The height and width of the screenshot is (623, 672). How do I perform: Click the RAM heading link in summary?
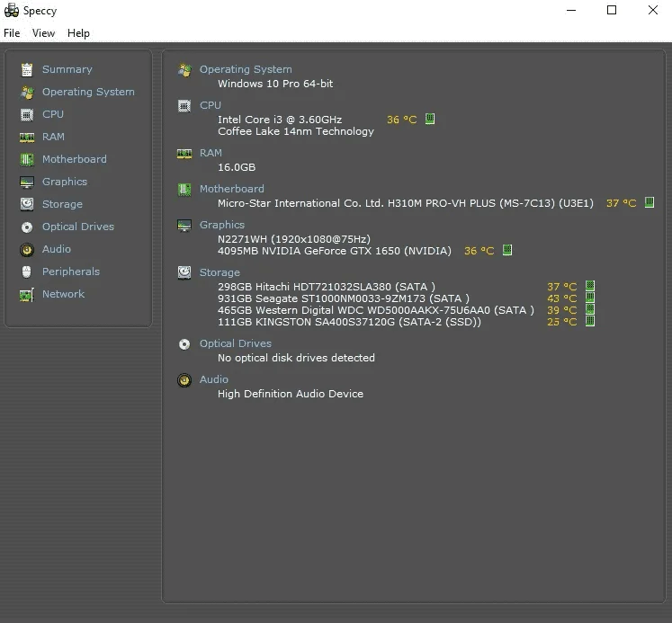pyautogui.click(x=211, y=153)
